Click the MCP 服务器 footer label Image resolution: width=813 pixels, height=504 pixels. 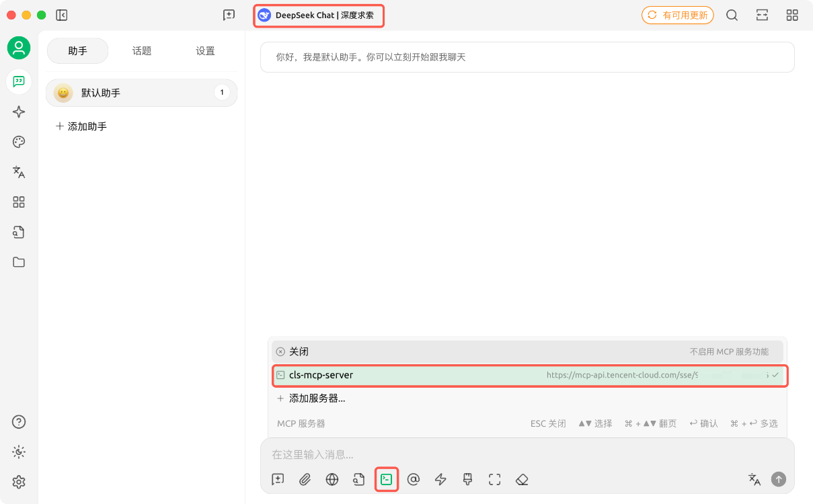301,423
